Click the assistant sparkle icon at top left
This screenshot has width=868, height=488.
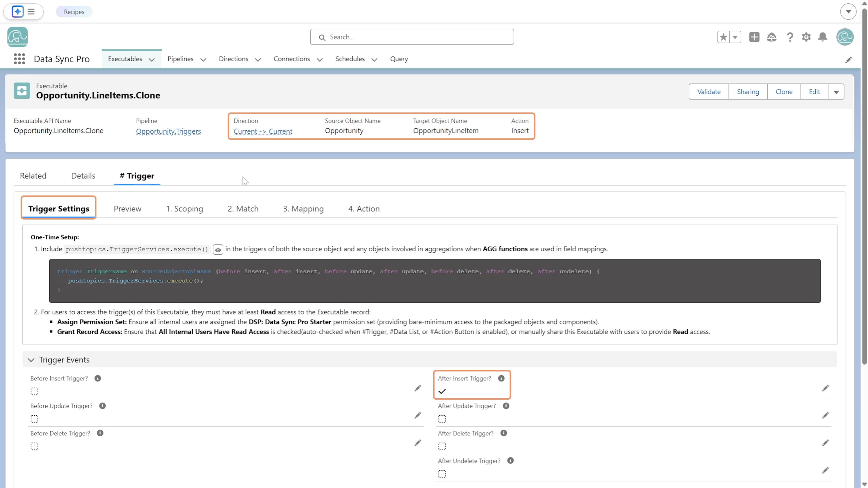click(18, 12)
